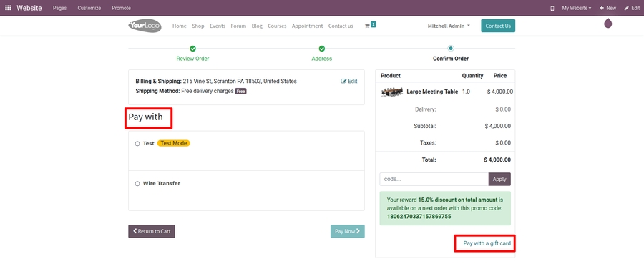Go to Appointment nav link

point(307,26)
